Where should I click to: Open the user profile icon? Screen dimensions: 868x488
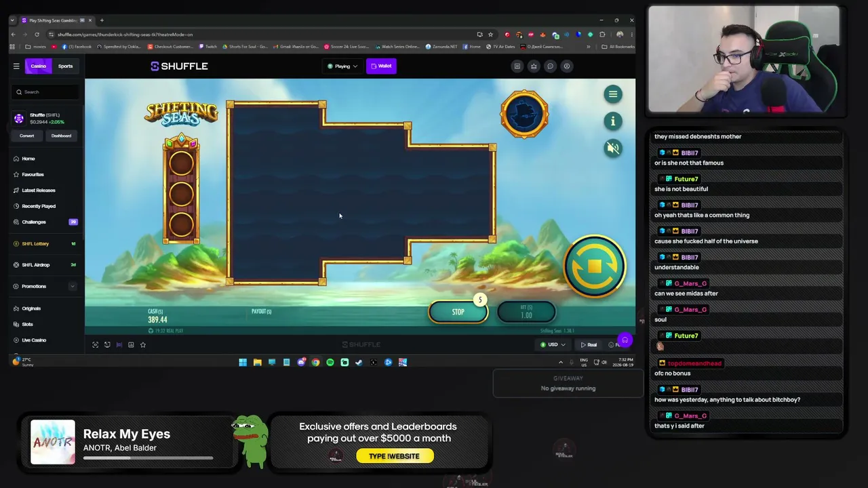(567, 66)
